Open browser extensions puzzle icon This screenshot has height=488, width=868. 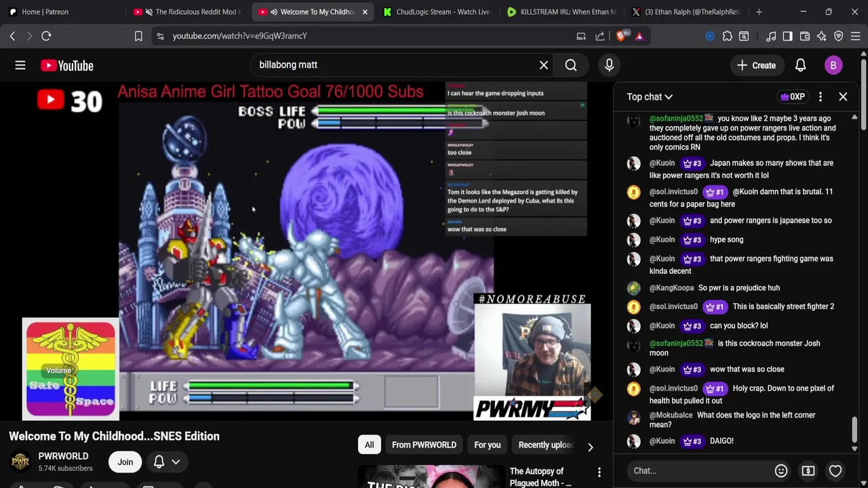click(727, 36)
